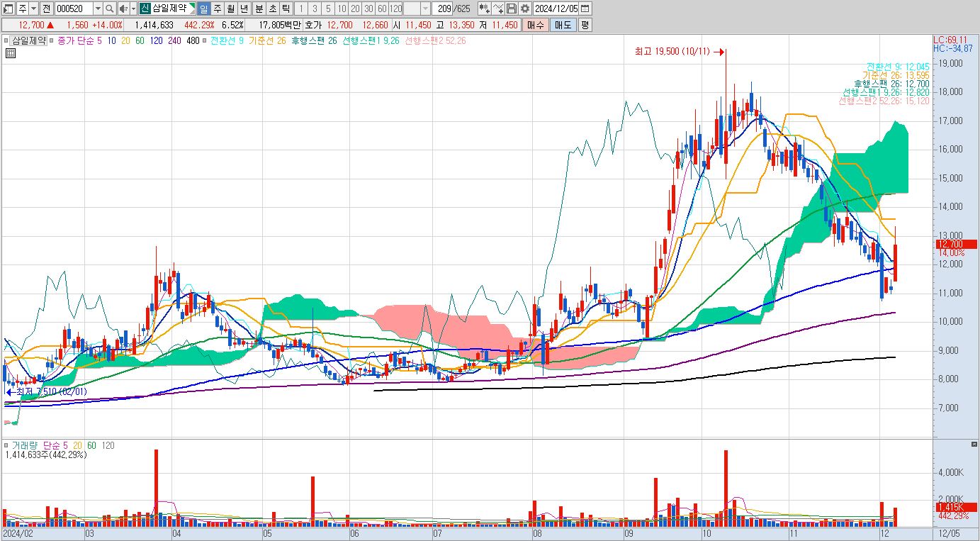Switch chart to 주 weekly period
This screenshot has width=980, height=541.
tap(218, 9)
